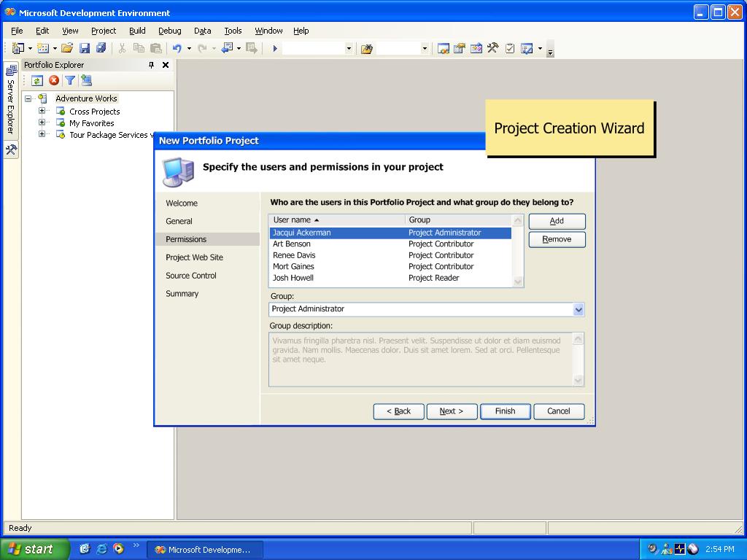This screenshot has width=747, height=560.
Task: Advance the wizard with Next
Action: (x=452, y=411)
